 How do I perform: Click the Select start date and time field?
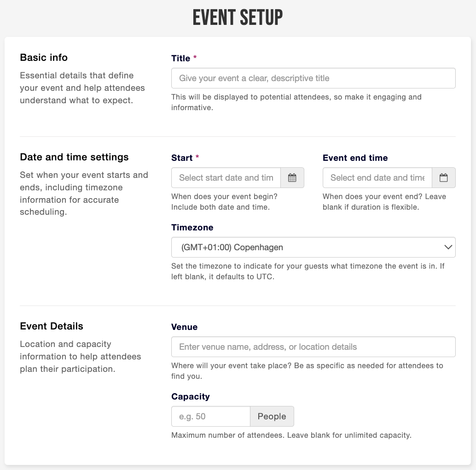tap(226, 178)
